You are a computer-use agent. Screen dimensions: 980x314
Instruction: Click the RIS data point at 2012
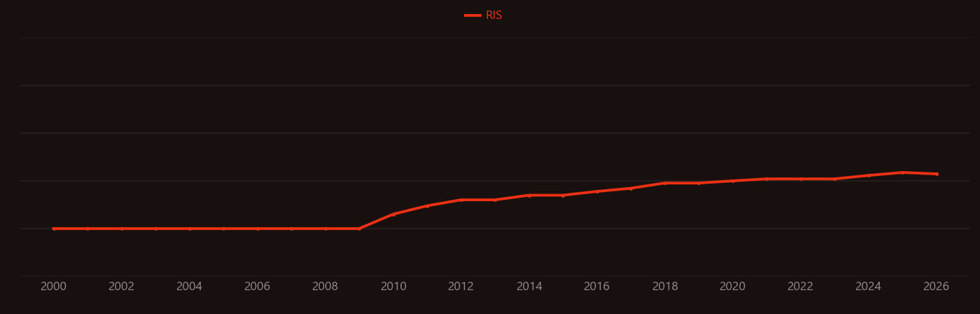point(461,200)
